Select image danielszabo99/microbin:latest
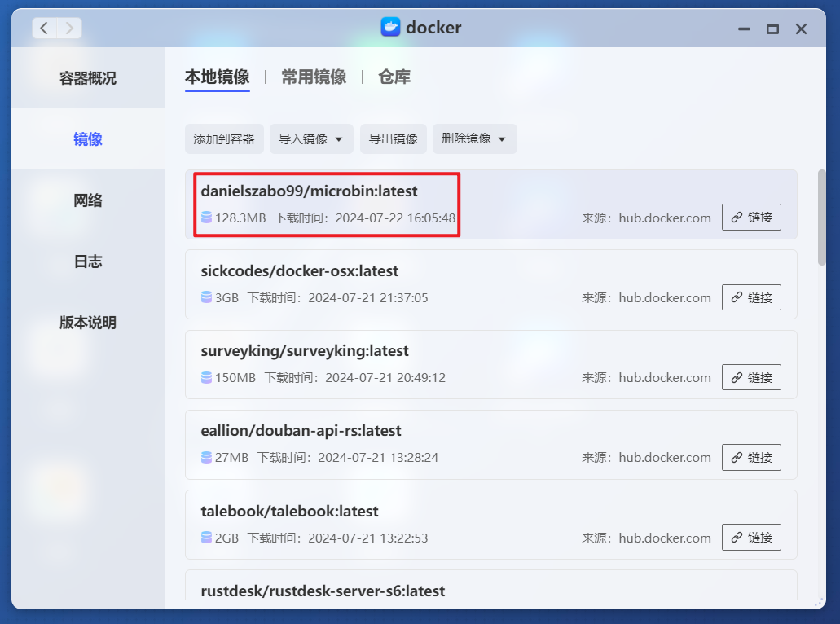Image resolution: width=840 pixels, height=624 pixels. click(490, 204)
